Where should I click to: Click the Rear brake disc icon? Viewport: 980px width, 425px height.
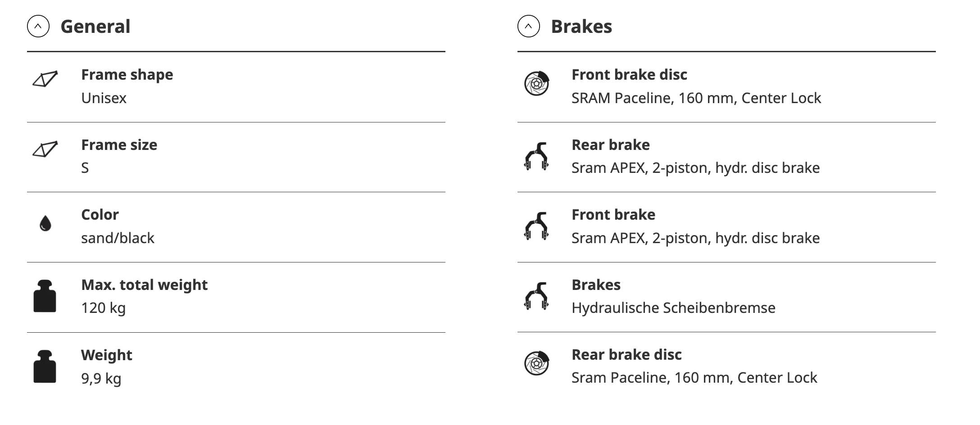[536, 363]
